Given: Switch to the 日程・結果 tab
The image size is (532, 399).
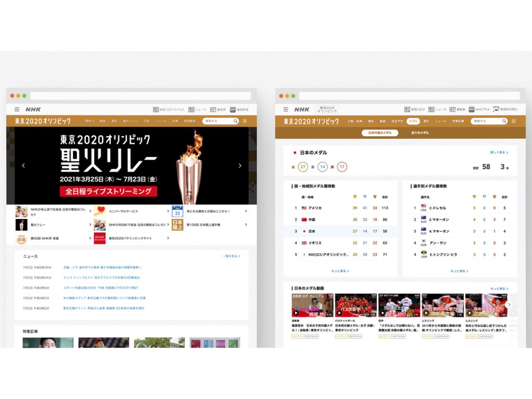Looking at the screenshot, I should (x=356, y=121).
